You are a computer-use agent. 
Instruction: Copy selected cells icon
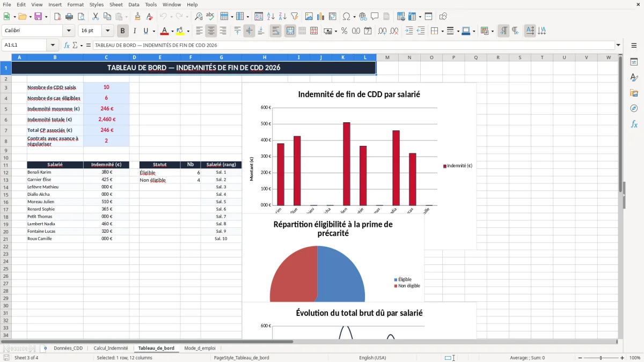[107, 17]
